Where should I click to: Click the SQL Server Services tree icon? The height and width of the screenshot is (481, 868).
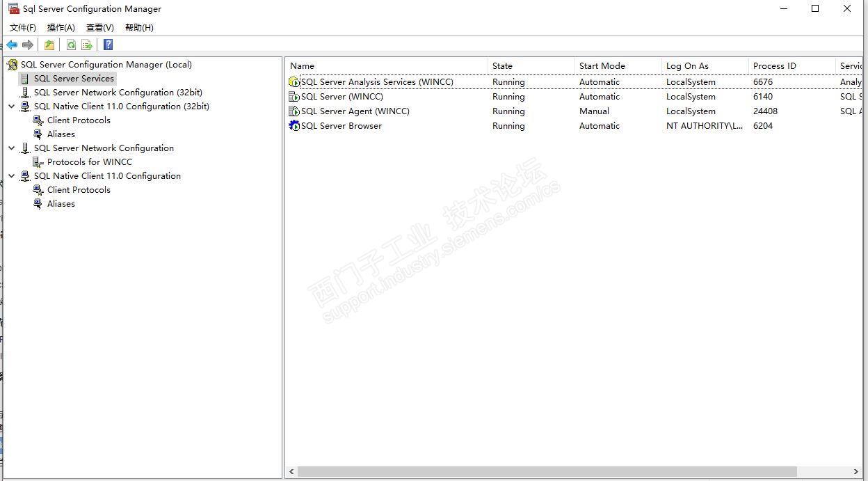[26, 79]
